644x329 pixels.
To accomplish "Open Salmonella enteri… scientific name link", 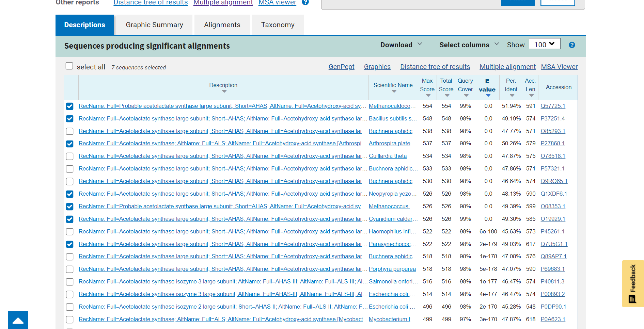I will (393, 282).
